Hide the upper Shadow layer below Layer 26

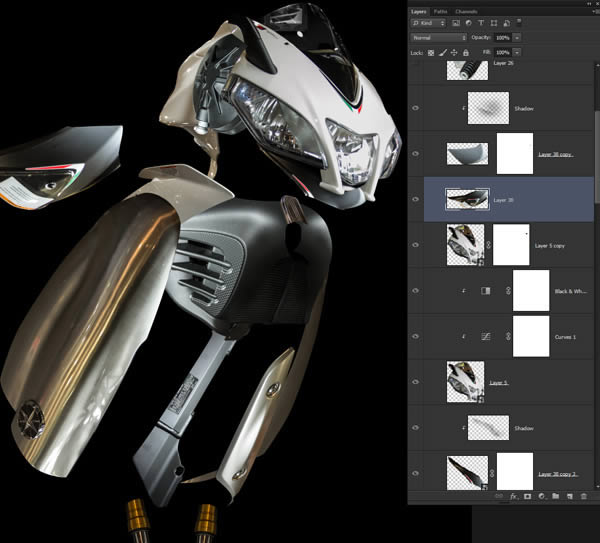(416, 108)
